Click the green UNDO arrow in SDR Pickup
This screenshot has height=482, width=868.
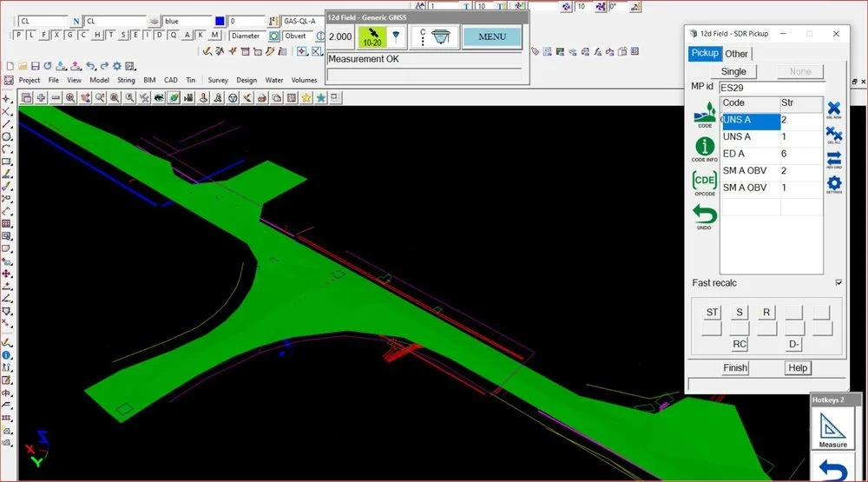pyautogui.click(x=704, y=216)
